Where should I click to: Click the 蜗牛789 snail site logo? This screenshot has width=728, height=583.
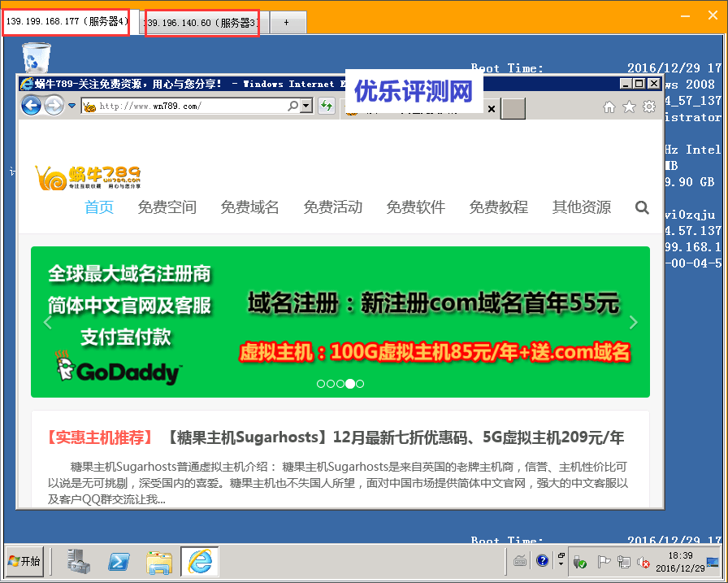(88, 177)
